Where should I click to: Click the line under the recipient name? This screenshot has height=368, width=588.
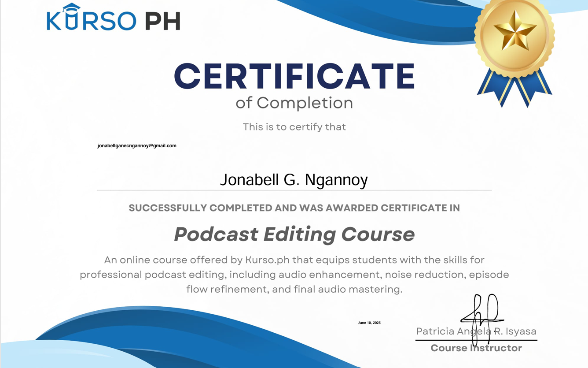click(294, 190)
